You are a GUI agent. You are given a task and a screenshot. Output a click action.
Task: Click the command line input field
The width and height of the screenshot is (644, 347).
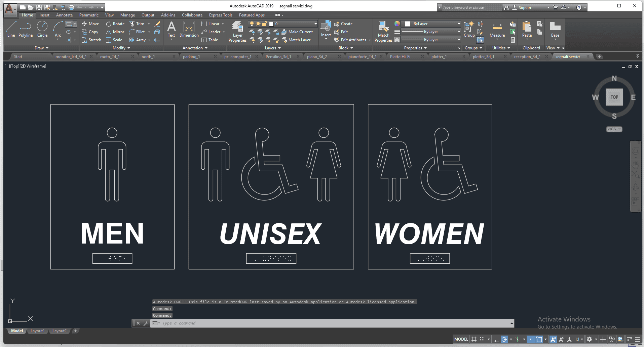click(333, 323)
